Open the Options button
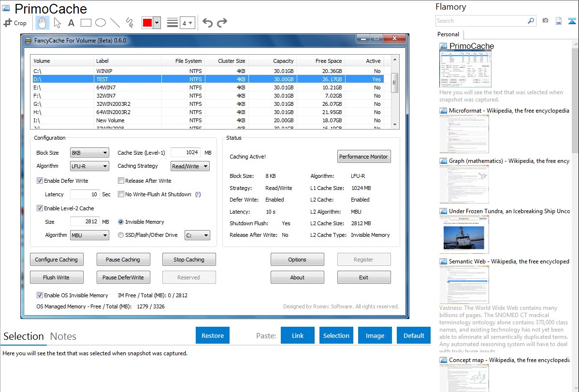The height and width of the screenshot is (392, 579). coord(297,260)
